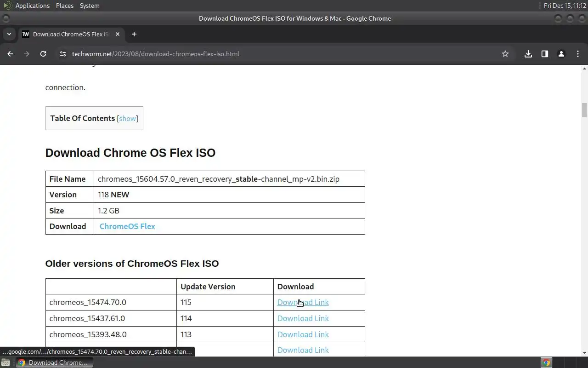Click the window menu button at title bar left
The height and width of the screenshot is (368, 588).
[x=6, y=18]
